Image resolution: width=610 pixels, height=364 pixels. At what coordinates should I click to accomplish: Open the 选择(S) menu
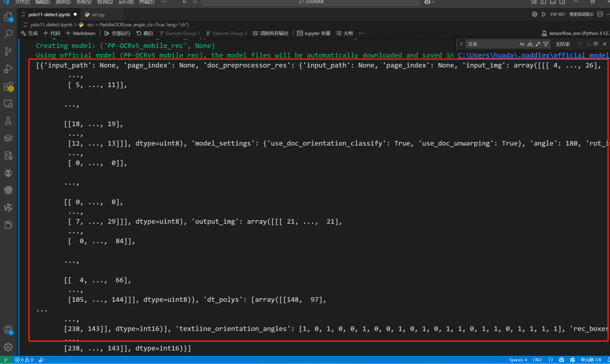(x=63, y=2)
